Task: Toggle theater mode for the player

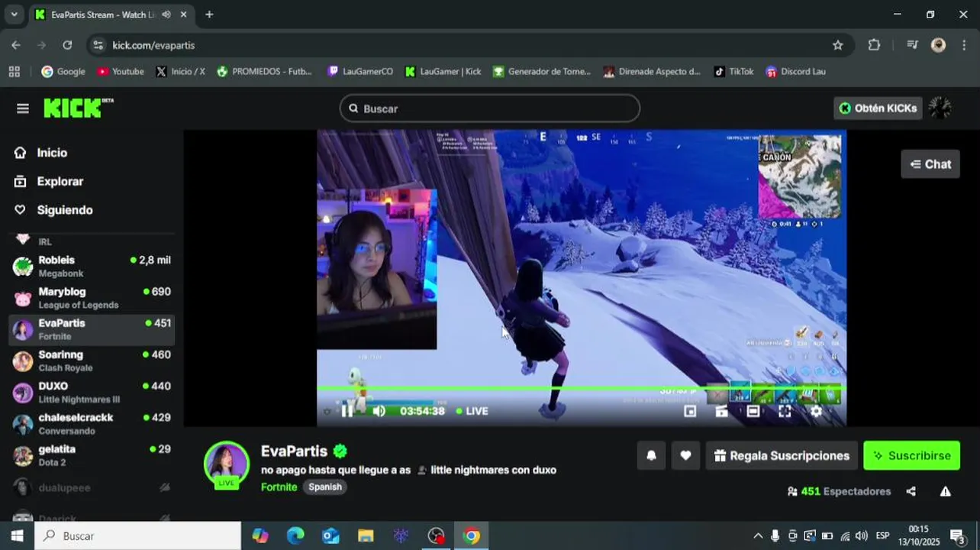Action: (753, 411)
